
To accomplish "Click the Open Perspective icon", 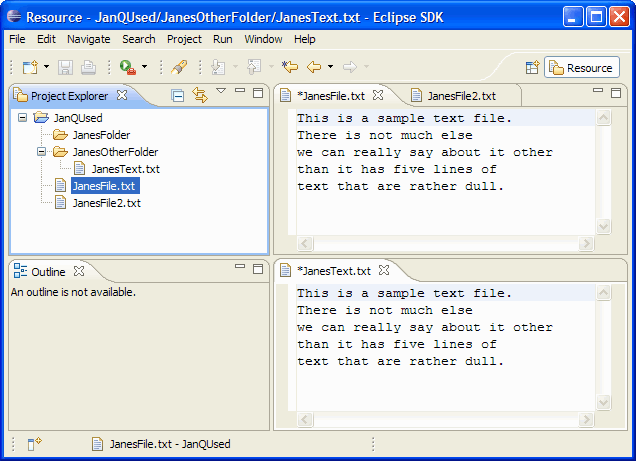I will click(532, 67).
